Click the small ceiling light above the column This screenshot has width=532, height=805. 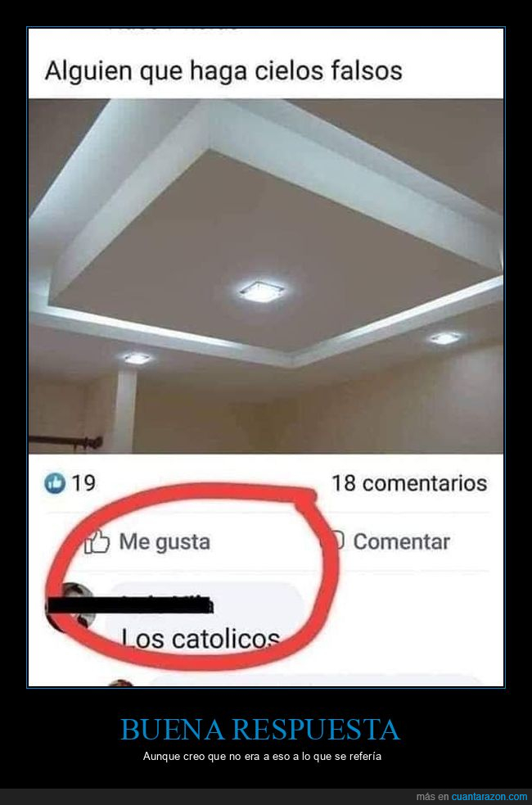point(137,358)
